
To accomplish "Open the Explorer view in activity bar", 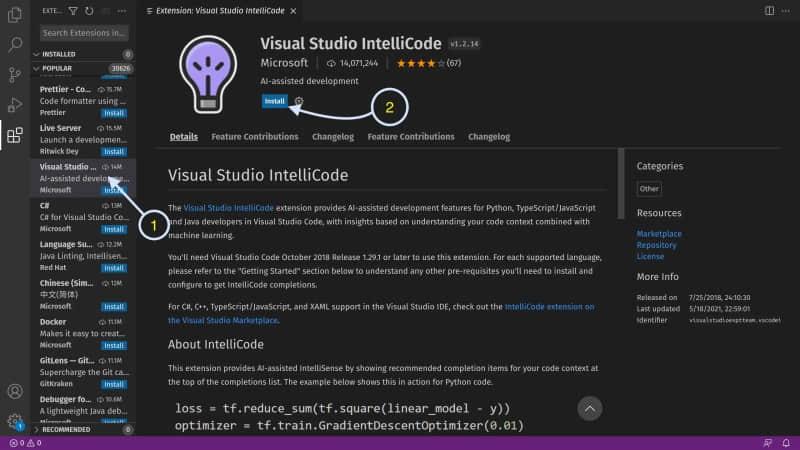I will point(15,14).
